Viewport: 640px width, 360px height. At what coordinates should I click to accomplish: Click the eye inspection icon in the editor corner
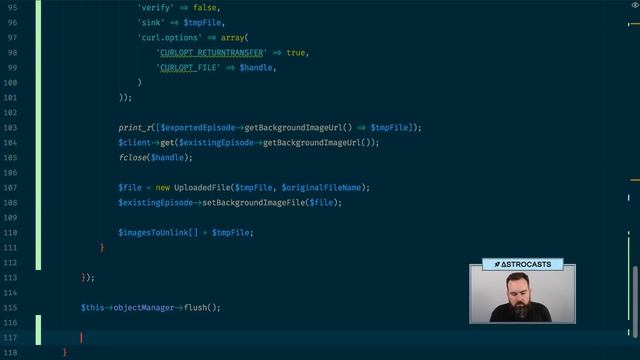pos(636,5)
